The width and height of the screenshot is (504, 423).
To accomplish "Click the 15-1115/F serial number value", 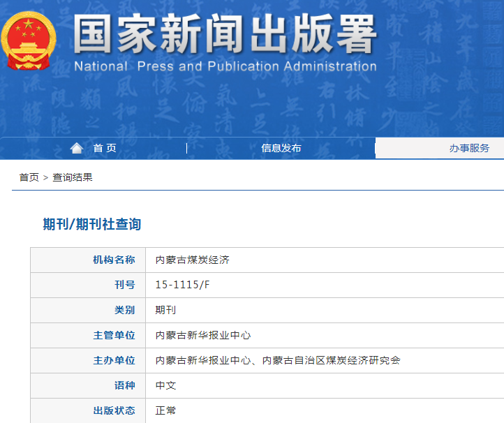I will tap(181, 285).
